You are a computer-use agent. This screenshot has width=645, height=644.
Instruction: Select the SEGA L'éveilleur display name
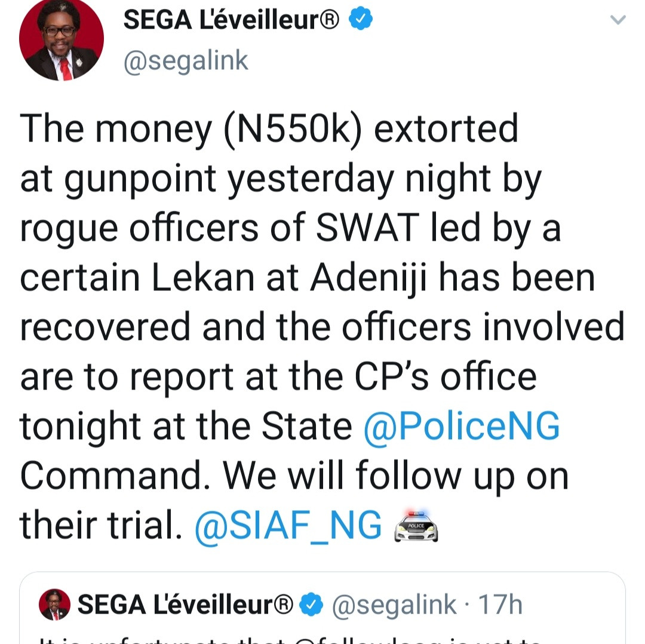(230, 18)
